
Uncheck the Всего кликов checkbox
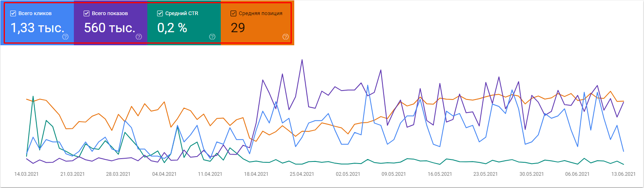click(13, 13)
